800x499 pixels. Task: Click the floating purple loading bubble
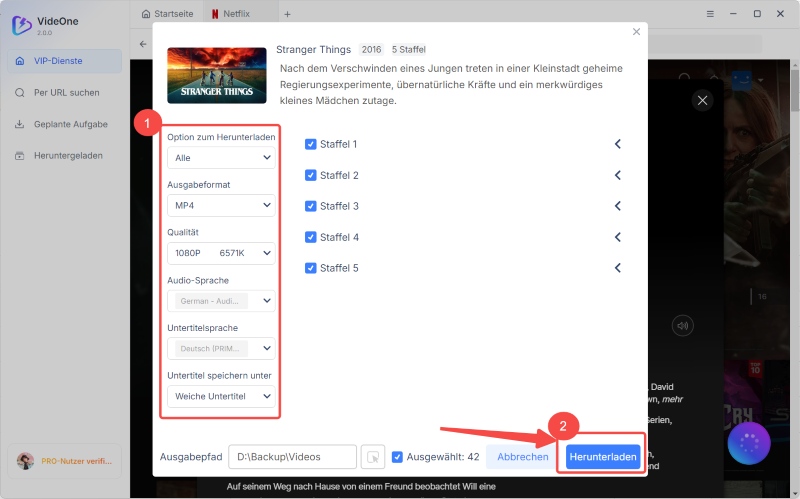[x=749, y=443]
